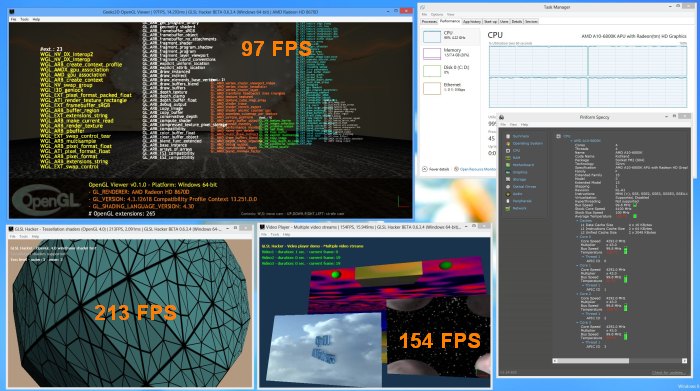The height and width of the screenshot is (391, 700).
Task: Switch to the Processes tab in Task Manager
Action: pyautogui.click(x=429, y=21)
